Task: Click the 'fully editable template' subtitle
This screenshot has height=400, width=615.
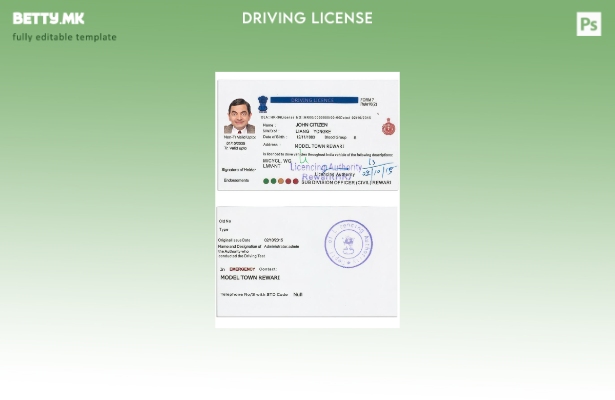Action: [x=64, y=37]
